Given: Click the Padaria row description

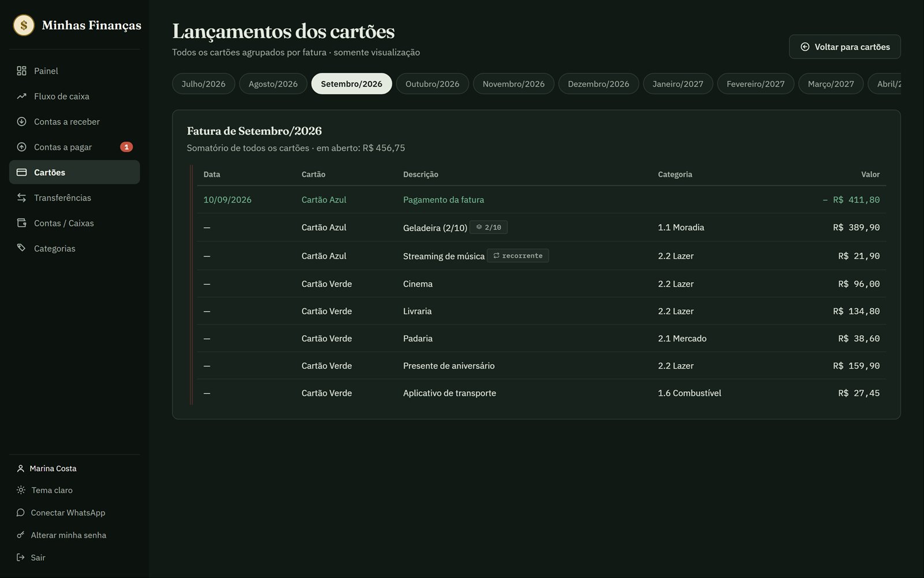Looking at the screenshot, I should 418,338.
